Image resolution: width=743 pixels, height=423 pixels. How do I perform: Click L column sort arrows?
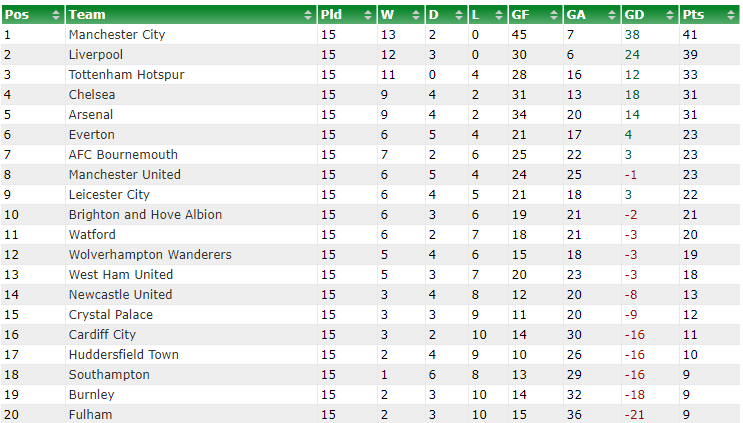tap(498, 15)
